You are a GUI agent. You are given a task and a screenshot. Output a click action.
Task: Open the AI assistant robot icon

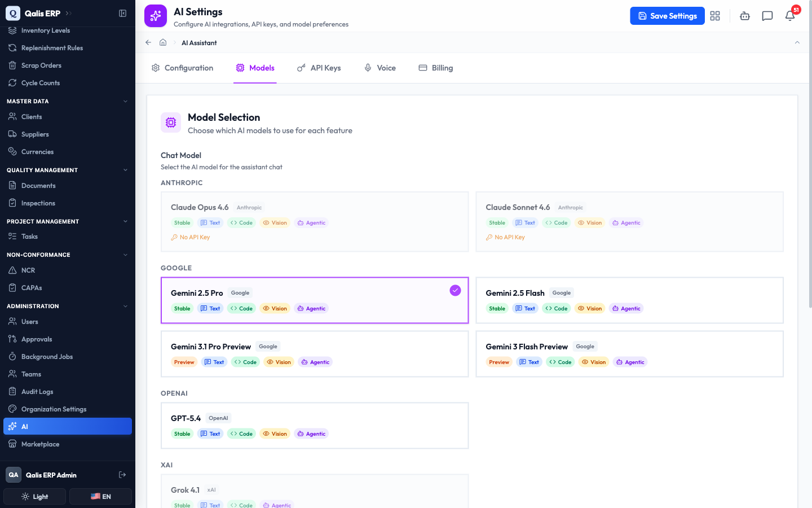tap(745, 16)
